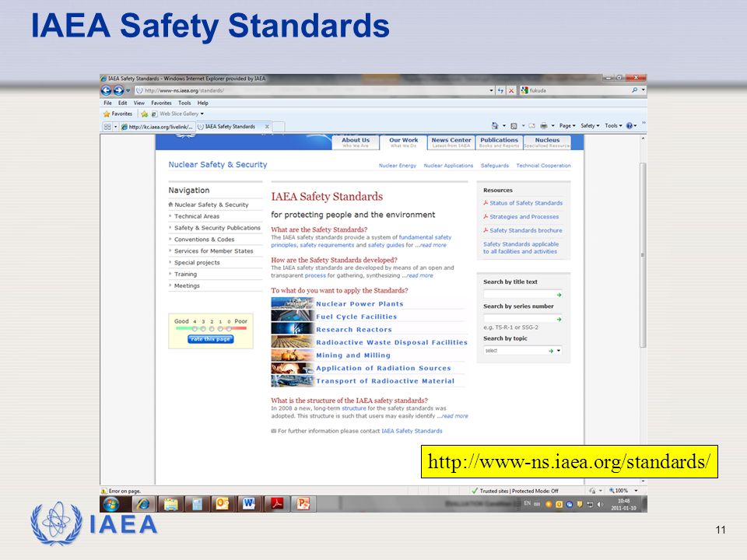Screen dimensions: 747x560
Task: Open the Tools dropdown in command bar
Action: click(x=614, y=126)
